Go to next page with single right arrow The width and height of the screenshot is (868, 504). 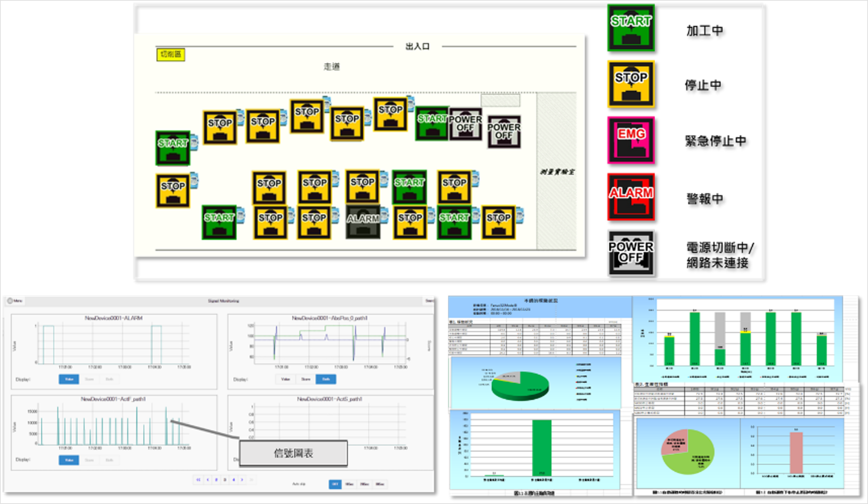pos(242,480)
